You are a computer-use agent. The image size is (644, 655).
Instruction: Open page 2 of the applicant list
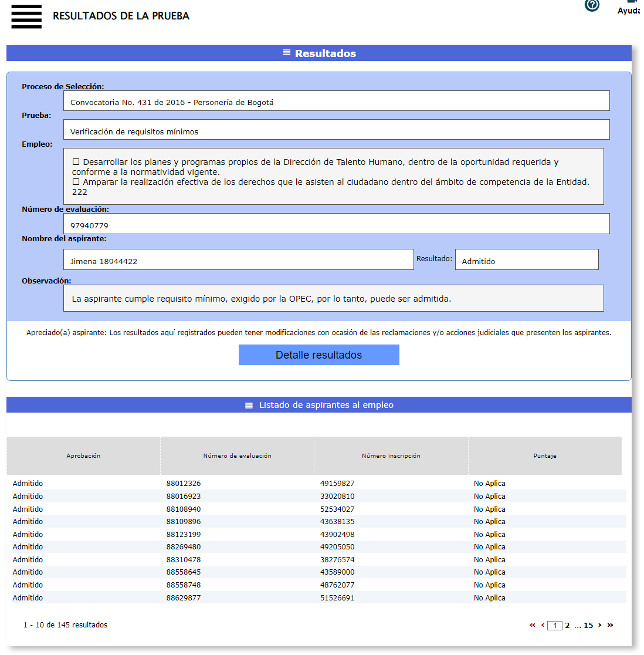coord(567,625)
